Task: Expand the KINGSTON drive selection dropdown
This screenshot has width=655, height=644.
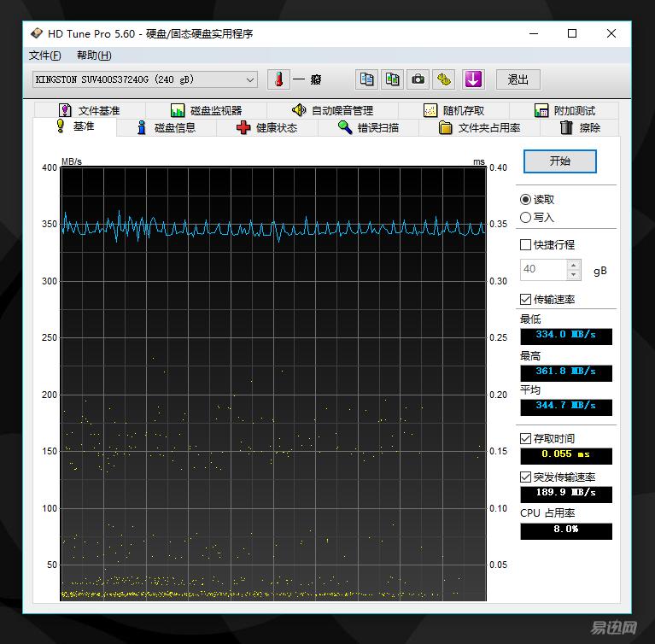Action: 250,79
